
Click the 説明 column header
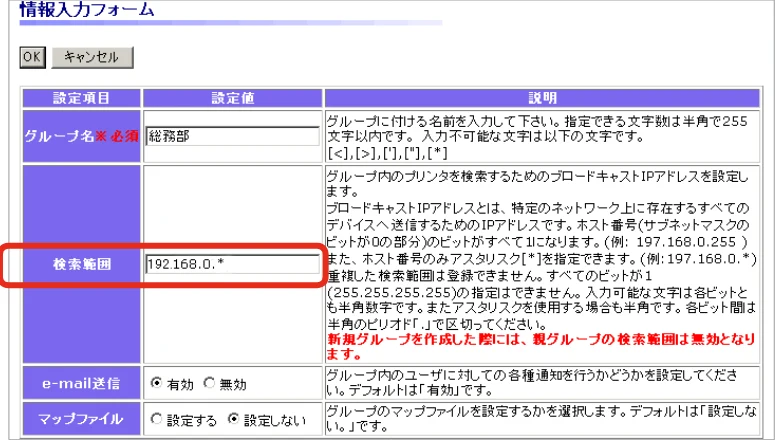tap(542, 98)
